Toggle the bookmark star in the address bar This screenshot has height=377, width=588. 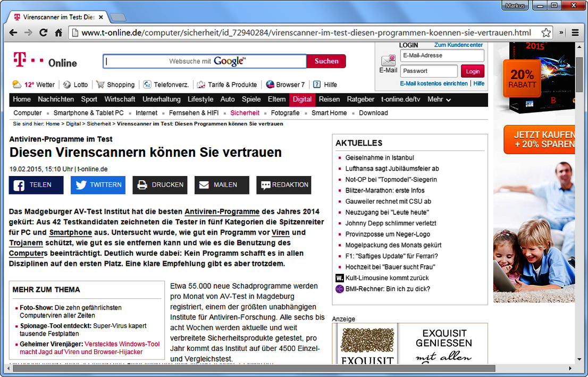pos(546,32)
